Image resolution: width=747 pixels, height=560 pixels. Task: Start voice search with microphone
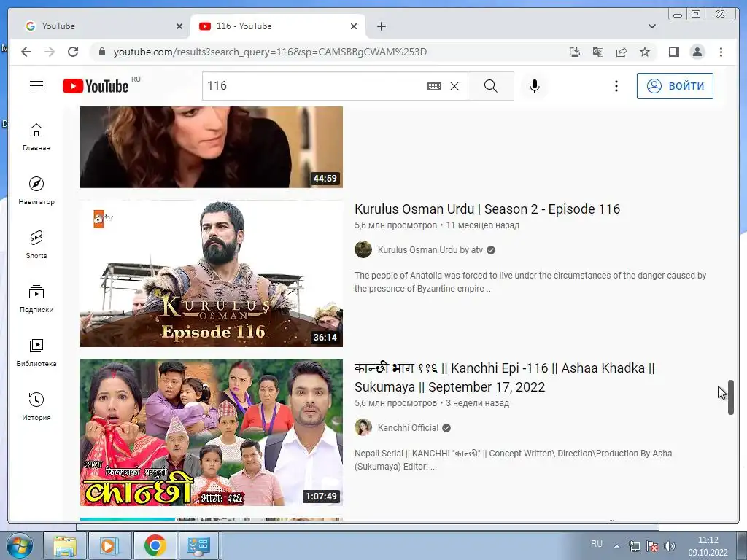click(535, 86)
